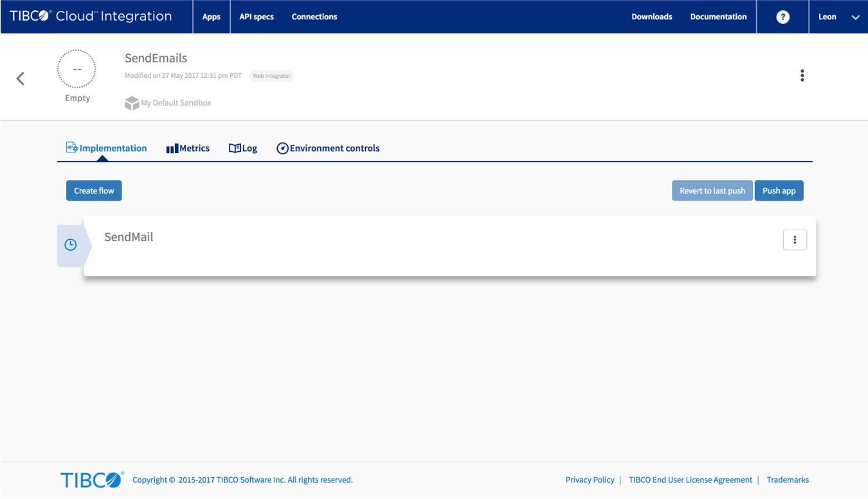The height and width of the screenshot is (499, 868).
Task: Select the Environment controls tab
Action: tap(328, 149)
